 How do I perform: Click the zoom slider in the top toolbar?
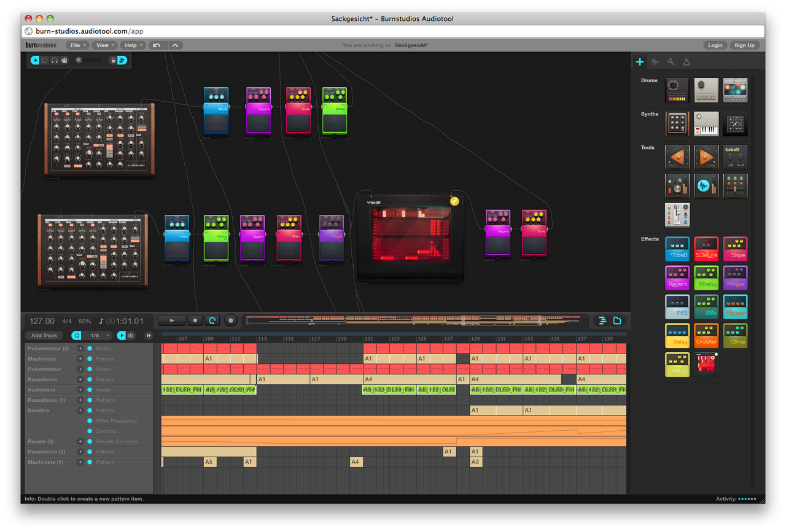93,60
